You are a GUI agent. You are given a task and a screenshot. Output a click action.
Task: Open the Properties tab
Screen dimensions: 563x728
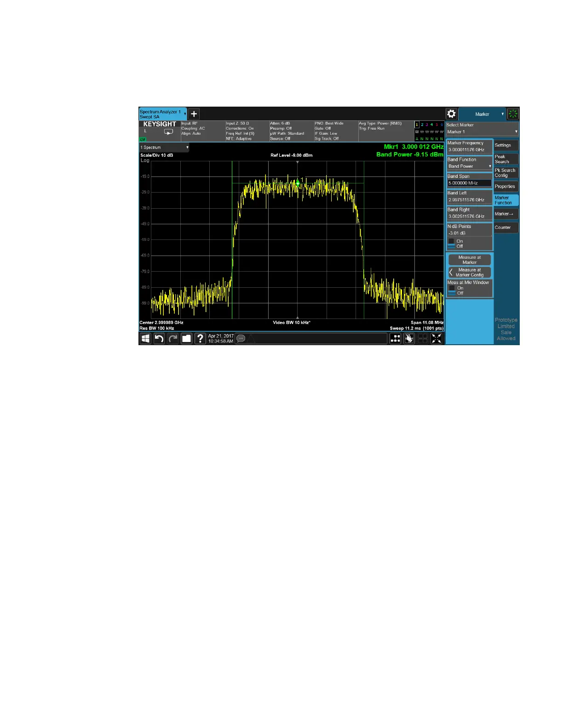click(x=506, y=187)
